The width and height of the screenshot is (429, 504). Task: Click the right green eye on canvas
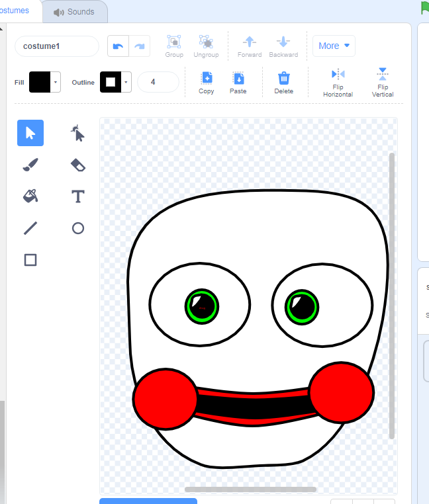point(302,307)
